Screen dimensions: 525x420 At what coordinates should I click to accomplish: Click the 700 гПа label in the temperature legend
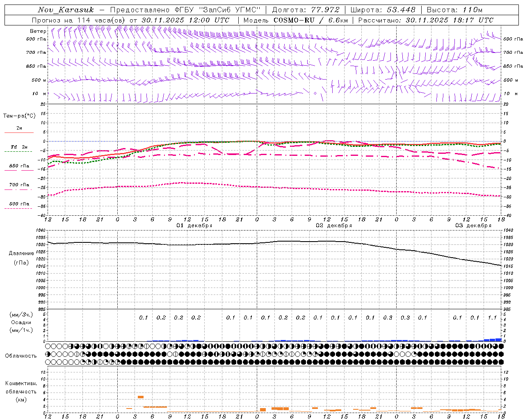pos(19,185)
